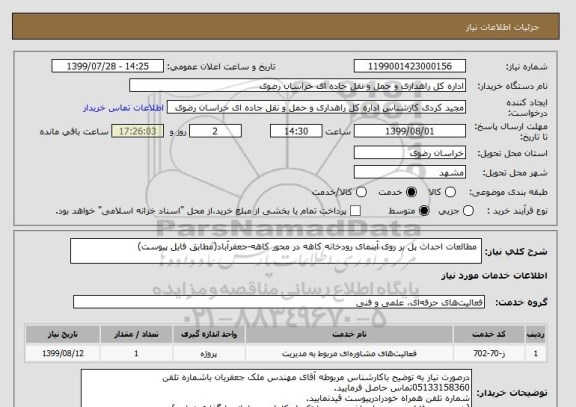The image size is (576, 407).
Task: Click the service group field فعالیت‌های حرفه‌ای
Action: [x=279, y=302]
